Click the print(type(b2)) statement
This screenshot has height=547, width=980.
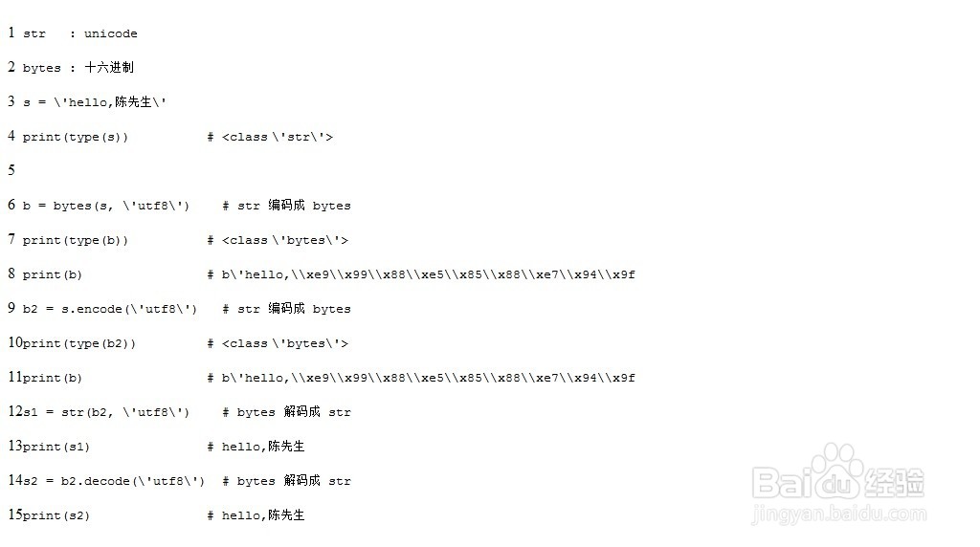click(79, 344)
